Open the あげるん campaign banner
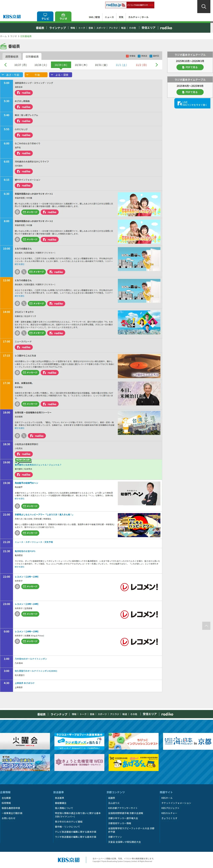The image size is (213, 868). coord(134,762)
